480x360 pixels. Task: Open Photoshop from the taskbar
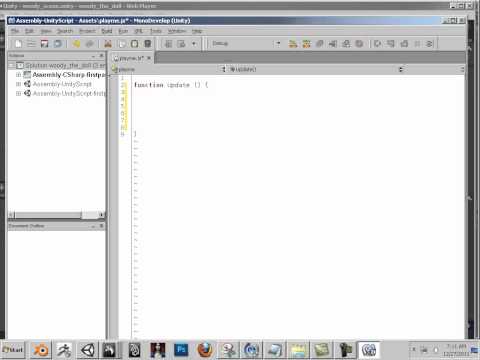(x=181, y=350)
